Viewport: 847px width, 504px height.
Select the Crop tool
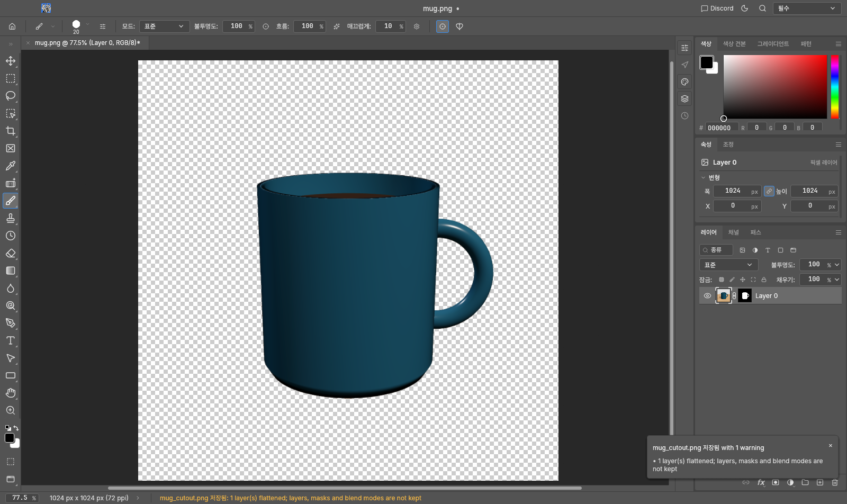[11, 131]
